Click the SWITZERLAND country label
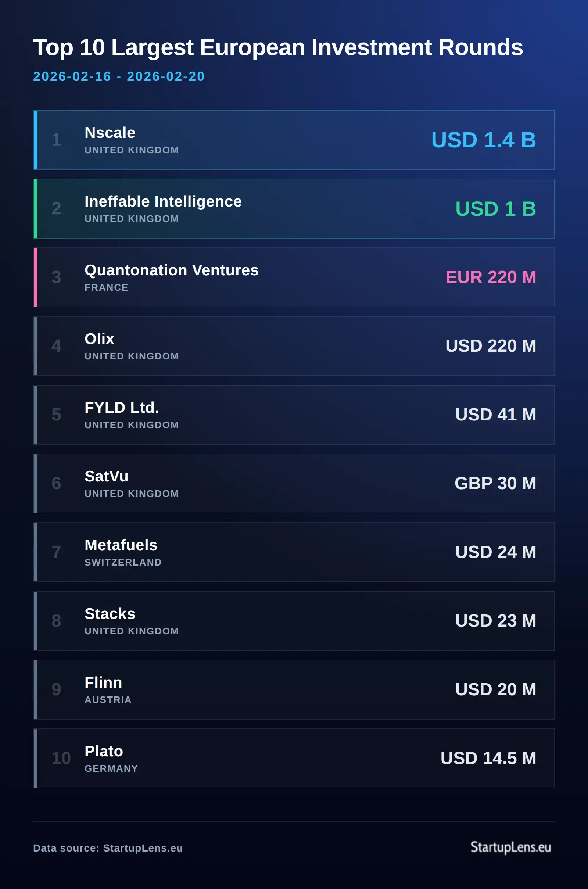This screenshot has height=889, width=588. click(123, 562)
